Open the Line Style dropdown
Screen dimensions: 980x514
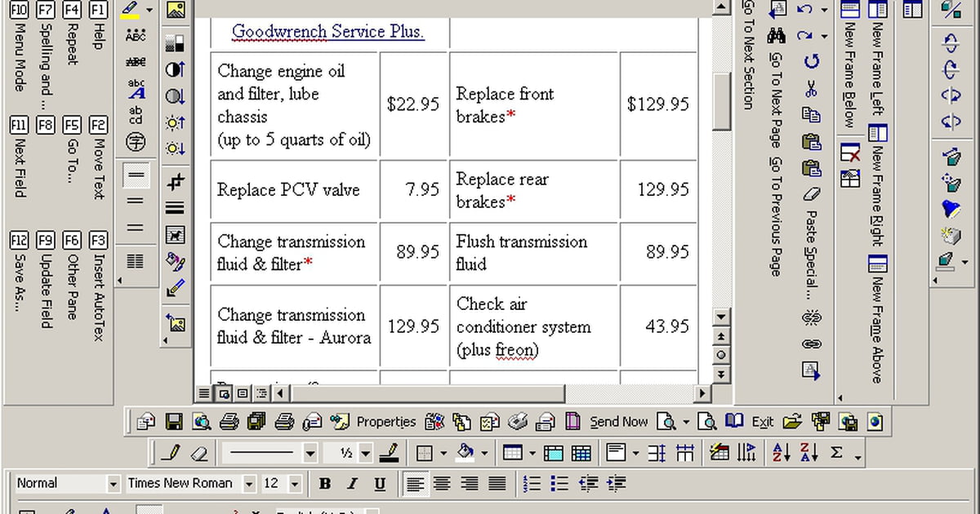(x=310, y=453)
